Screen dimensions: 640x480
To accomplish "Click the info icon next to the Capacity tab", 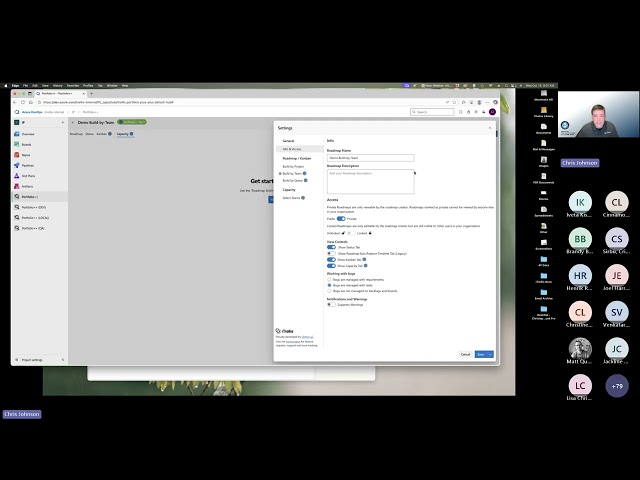I will tap(131, 134).
